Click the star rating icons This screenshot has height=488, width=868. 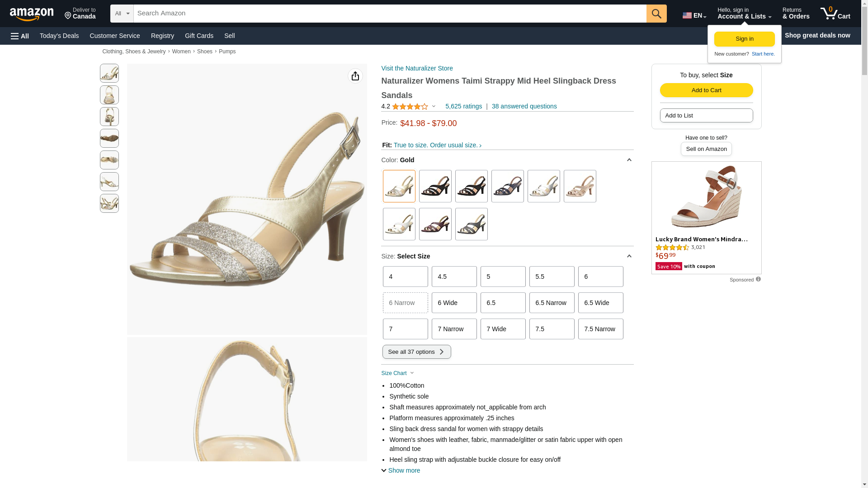click(x=410, y=107)
